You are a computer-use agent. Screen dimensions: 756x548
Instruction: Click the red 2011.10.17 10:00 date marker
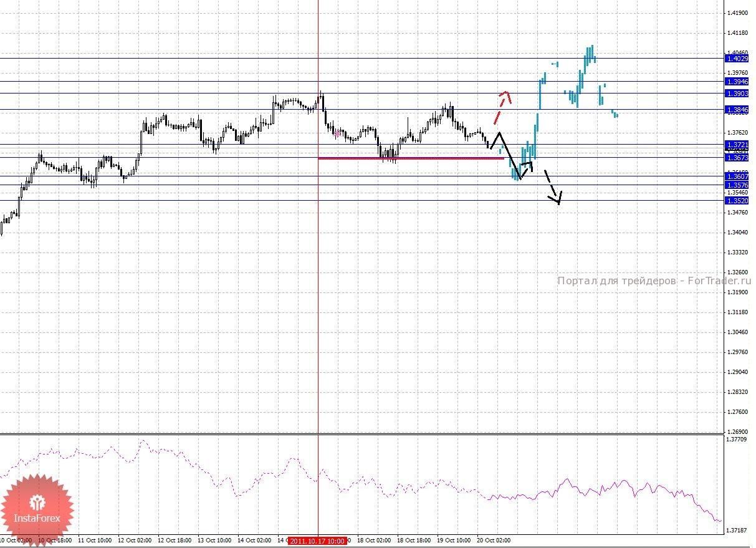pyautogui.click(x=318, y=541)
